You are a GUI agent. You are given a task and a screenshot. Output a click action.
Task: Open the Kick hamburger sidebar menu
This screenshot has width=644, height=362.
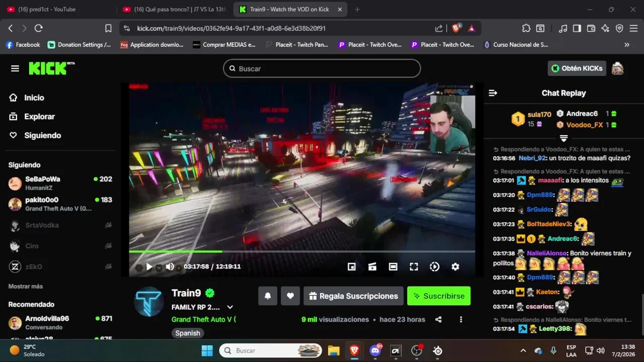click(x=15, y=68)
